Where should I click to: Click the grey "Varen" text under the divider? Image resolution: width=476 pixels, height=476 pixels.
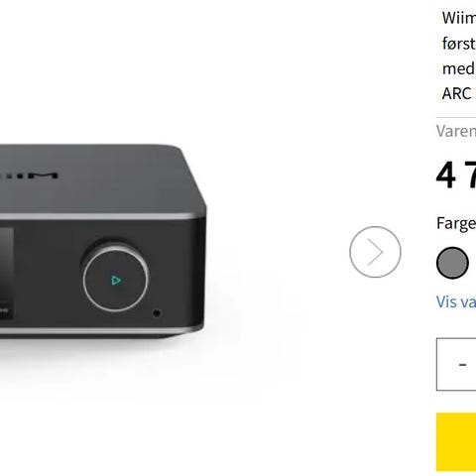tap(456, 131)
